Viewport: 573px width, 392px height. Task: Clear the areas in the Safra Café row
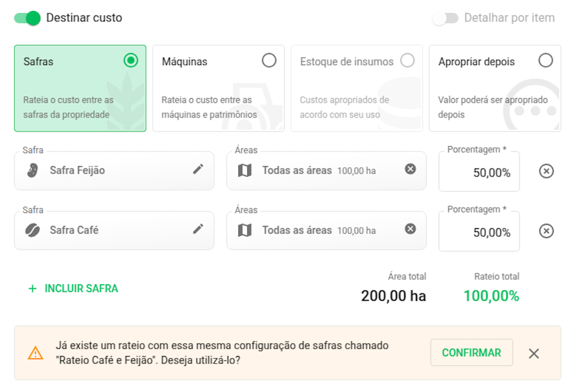coord(410,229)
